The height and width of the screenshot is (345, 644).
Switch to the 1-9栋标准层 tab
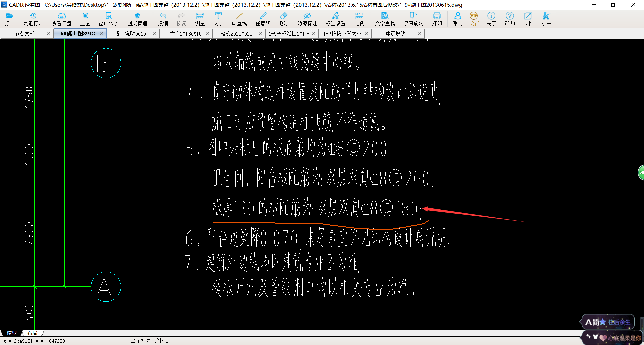289,33
